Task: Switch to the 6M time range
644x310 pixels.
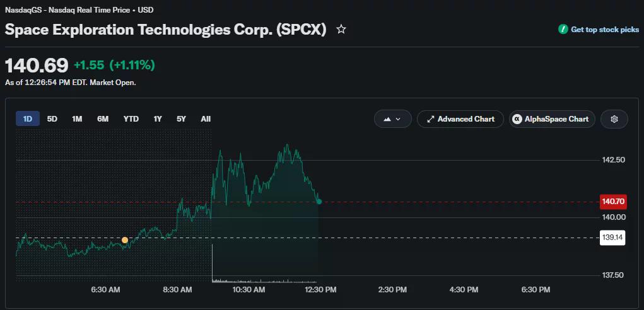Action: (x=103, y=119)
